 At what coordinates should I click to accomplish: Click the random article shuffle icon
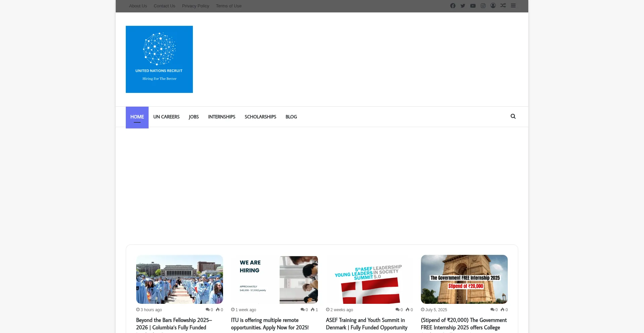503,6
